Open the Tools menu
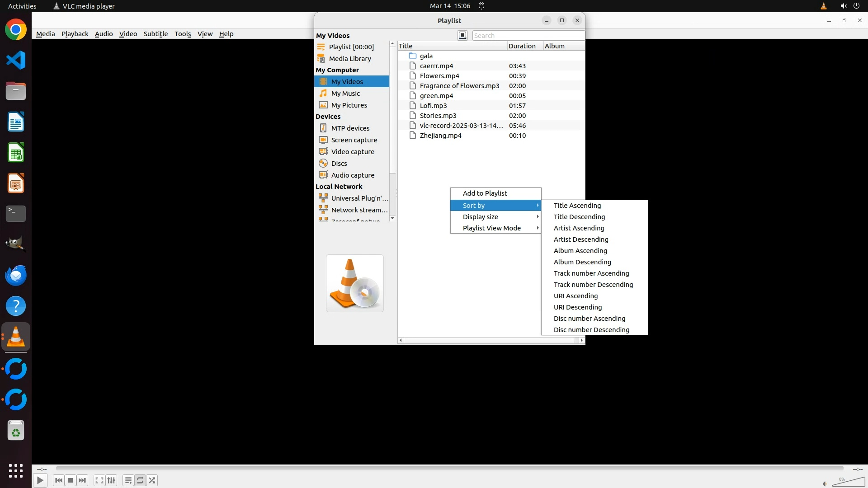 (x=183, y=34)
